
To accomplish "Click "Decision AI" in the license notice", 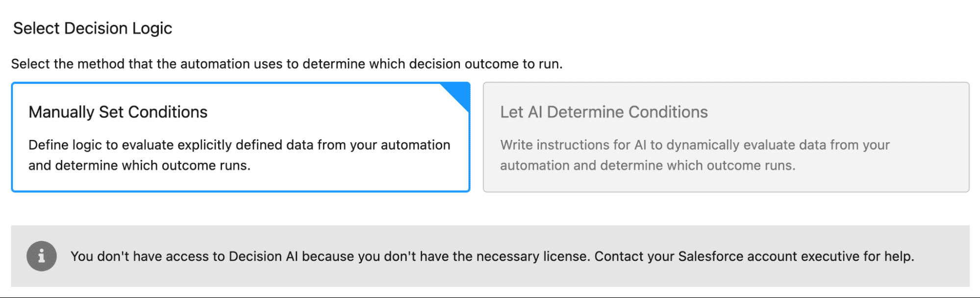I will (x=263, y=257).
